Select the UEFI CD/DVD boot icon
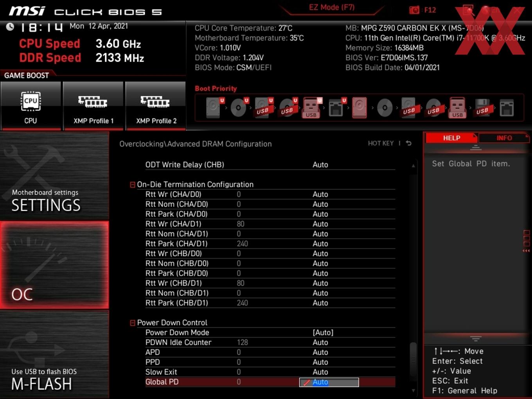 239,108
